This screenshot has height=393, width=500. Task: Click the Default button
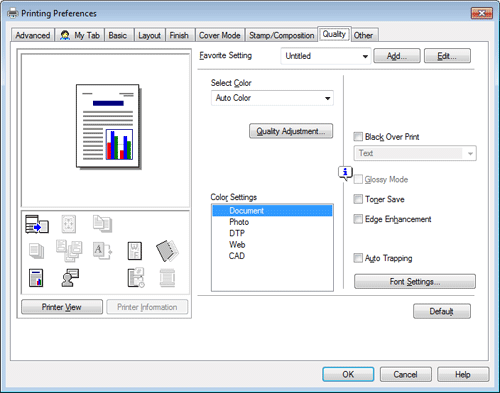point(442,311)
